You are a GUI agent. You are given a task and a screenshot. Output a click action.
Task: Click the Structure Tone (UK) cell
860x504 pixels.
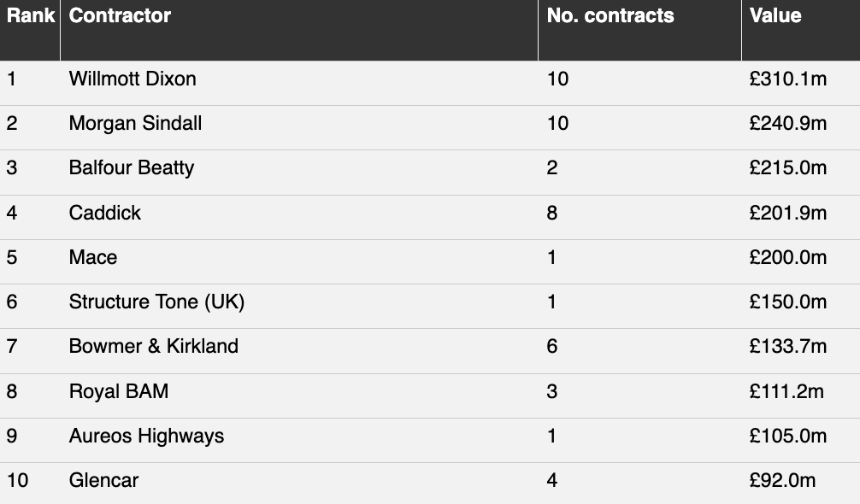point(156,302)
